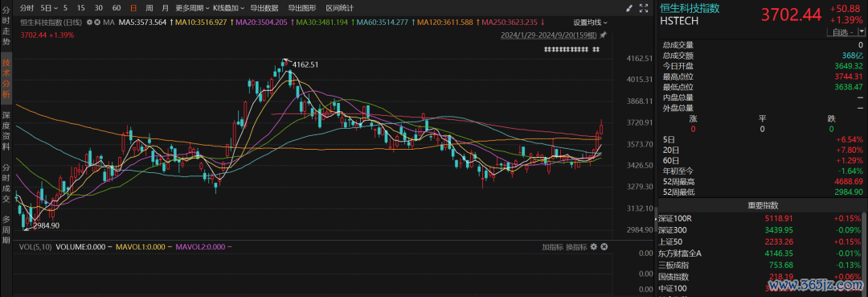Close the VOL indicator panel
The height and width of the screenshot is (297, 868).
click(x=604, y=246)
